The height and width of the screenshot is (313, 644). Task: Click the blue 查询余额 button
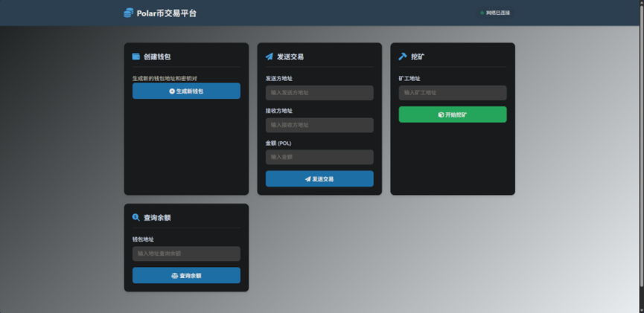pyautogui.click(x=186, y=276)
